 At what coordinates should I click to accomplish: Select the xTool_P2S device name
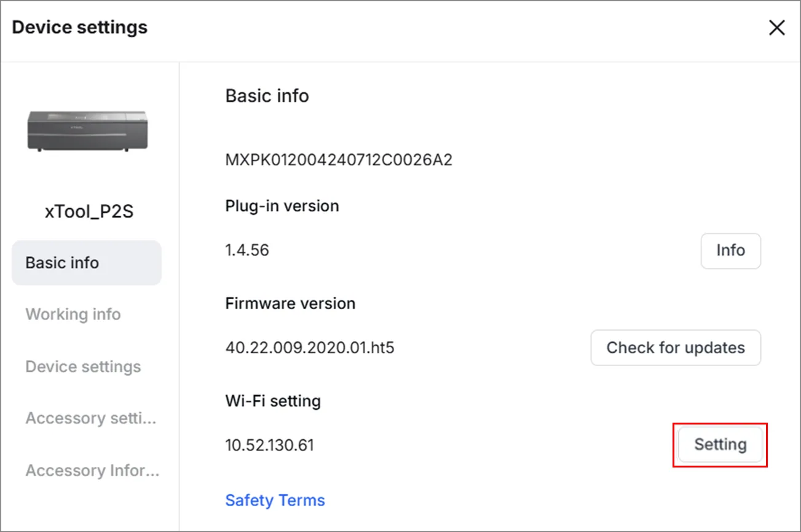pos(89,212)
